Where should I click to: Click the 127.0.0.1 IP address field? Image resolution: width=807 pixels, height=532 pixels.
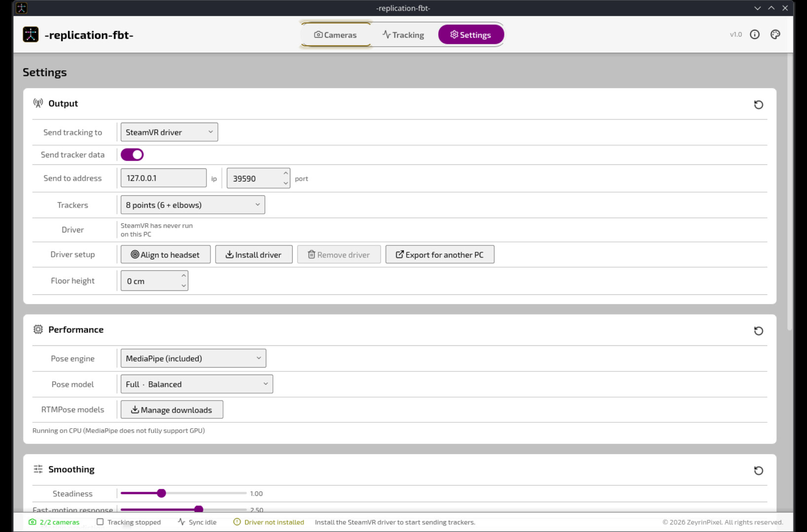point(164,178)
